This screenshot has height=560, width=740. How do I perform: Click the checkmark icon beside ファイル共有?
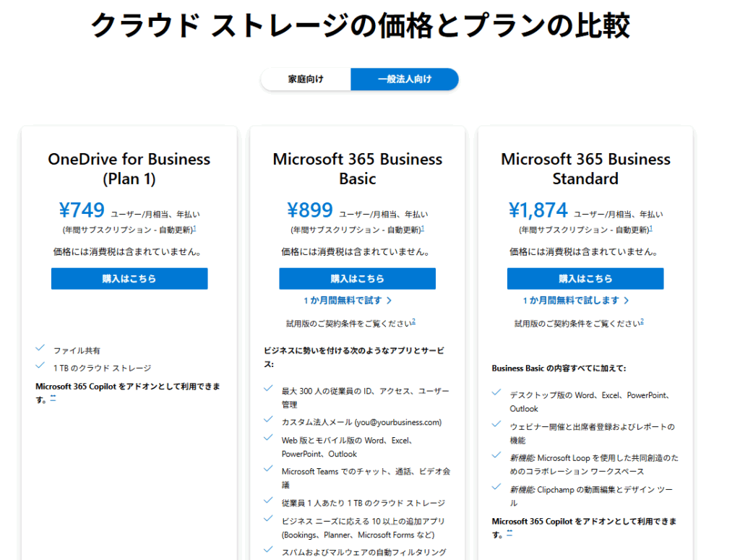(40, 348)
